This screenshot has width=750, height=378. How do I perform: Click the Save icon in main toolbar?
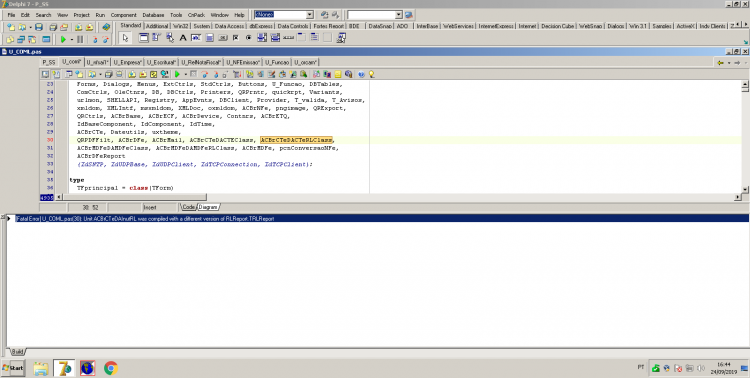coord(39,27)
